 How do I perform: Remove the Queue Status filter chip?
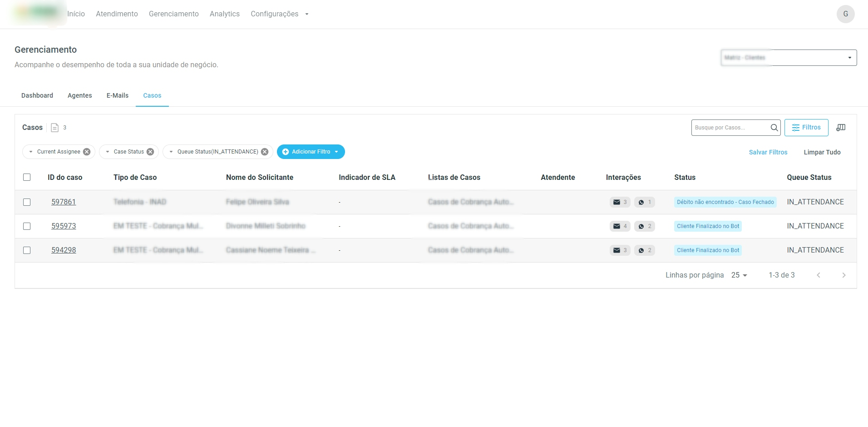click(265, 152)
